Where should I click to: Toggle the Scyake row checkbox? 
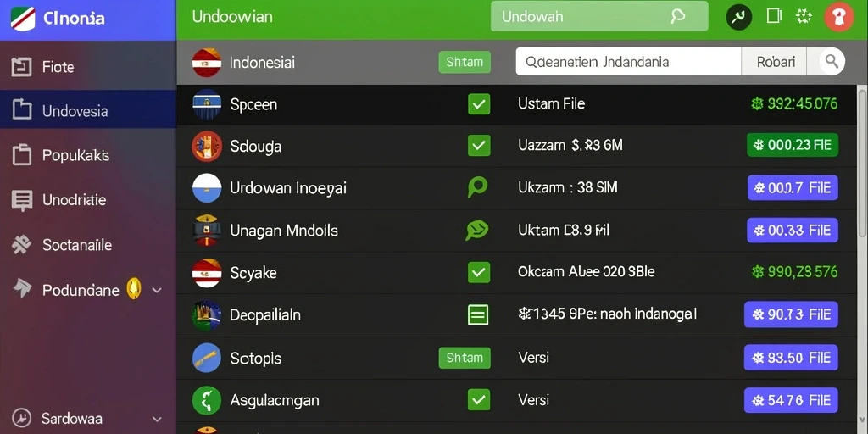479,272
